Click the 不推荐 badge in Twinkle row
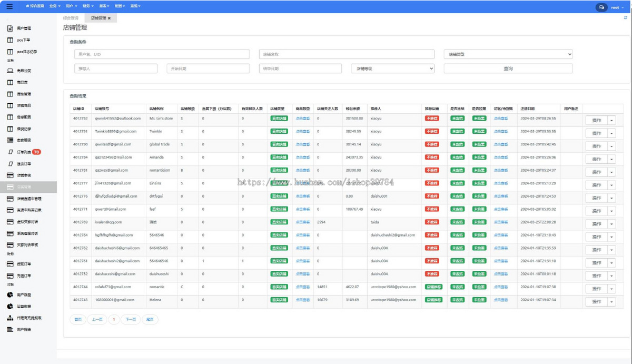The image size is (632, 364). coord(432,132)
